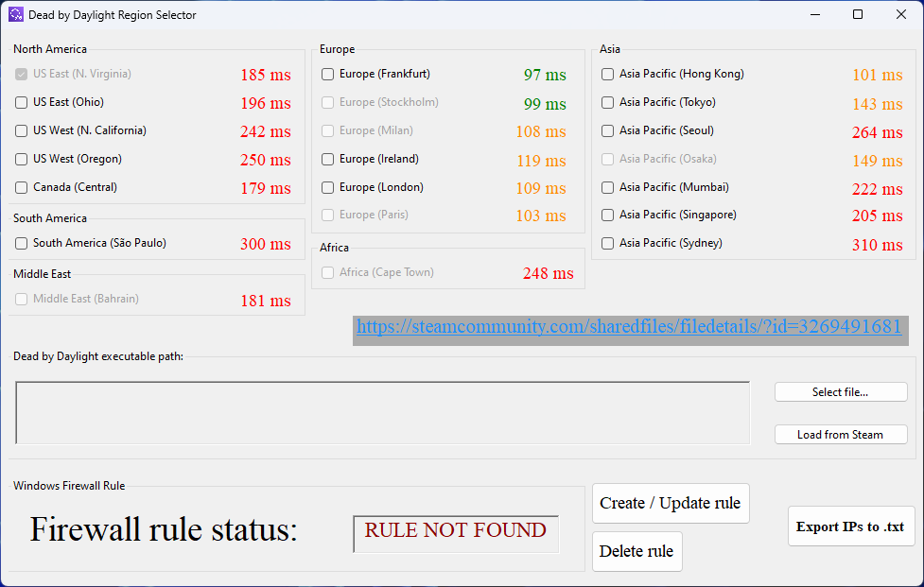
Task: Click the Firewall rule status: label
Action: pos(164,529)
